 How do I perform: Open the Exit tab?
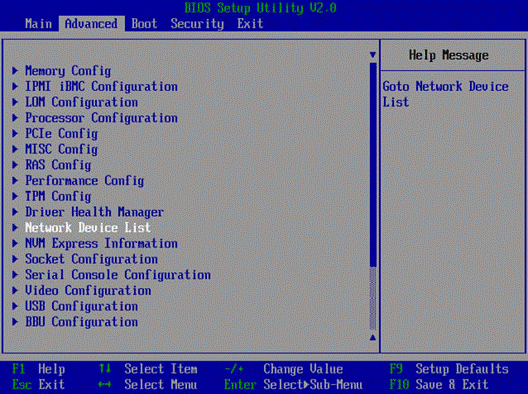(250, 24)
